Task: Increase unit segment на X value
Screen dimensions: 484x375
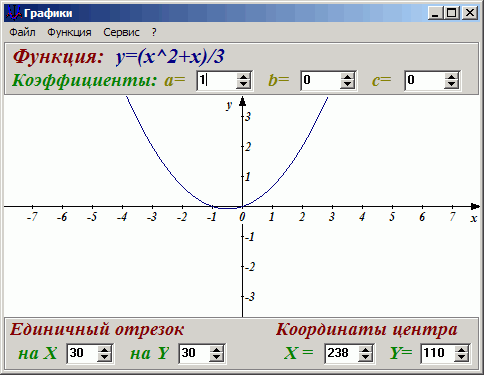Action: coord(104,350)
